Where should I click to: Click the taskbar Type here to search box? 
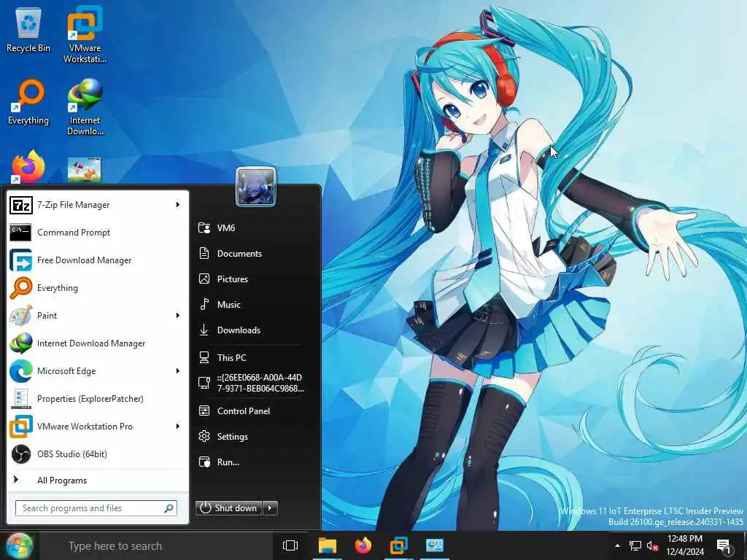(158, 545)
